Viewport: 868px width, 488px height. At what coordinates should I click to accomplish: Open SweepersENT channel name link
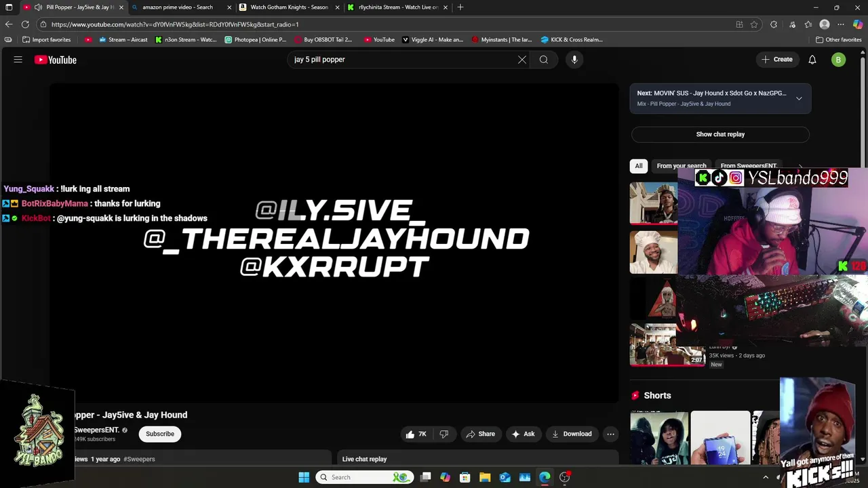click(97, 430)
